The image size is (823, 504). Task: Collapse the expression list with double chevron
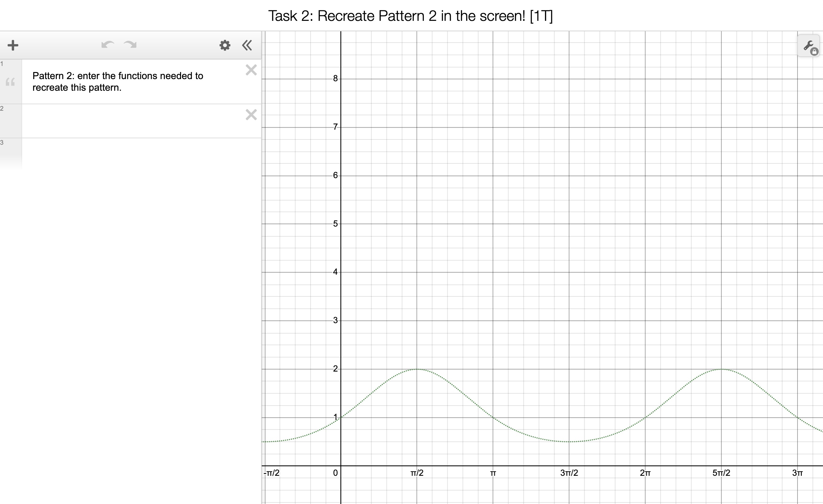pyautogui.click(x=247, y=45)
